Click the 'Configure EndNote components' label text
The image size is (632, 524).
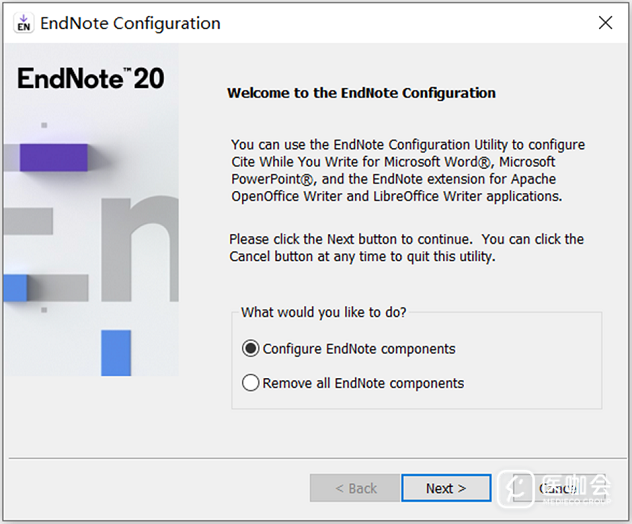tap(359, 349)
